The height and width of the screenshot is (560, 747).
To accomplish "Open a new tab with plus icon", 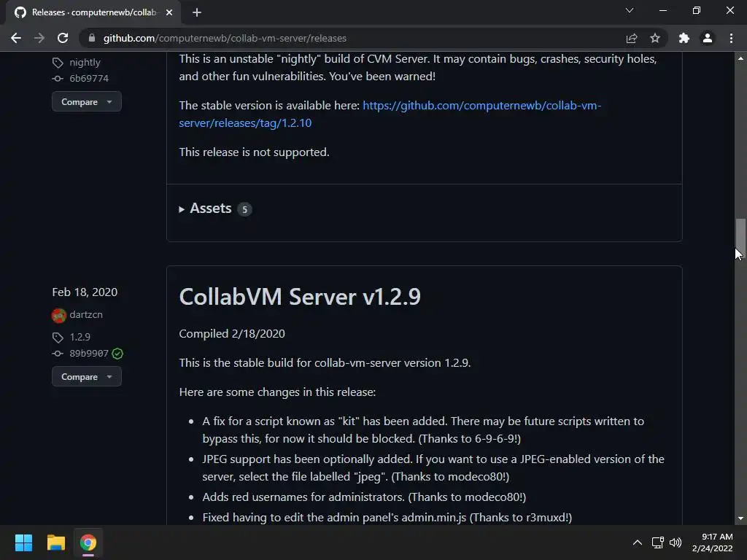I will [x=197, y=12].
